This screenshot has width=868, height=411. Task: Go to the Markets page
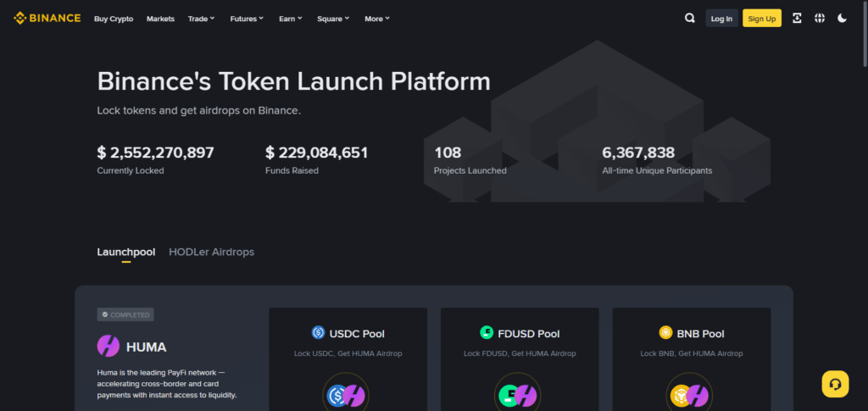pyautogui.click(x=160, y=19)
